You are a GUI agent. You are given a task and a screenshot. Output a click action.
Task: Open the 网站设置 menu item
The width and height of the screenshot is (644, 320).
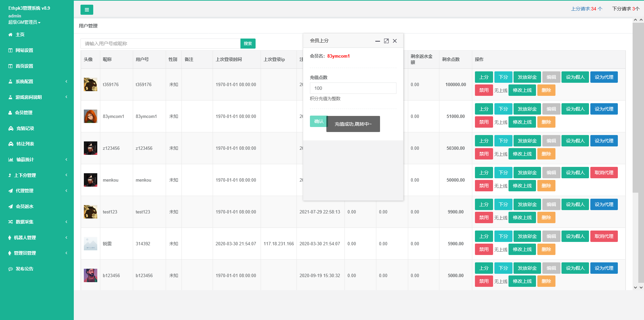(24, 50)
